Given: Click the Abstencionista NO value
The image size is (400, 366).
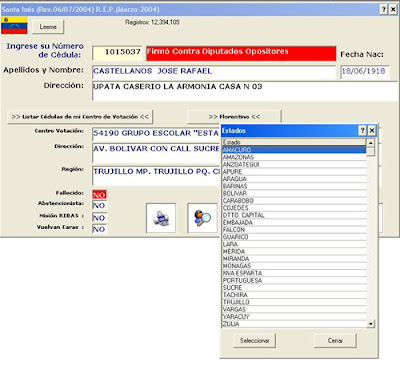Looking at the screenshot, I should (x=99, y=205).
